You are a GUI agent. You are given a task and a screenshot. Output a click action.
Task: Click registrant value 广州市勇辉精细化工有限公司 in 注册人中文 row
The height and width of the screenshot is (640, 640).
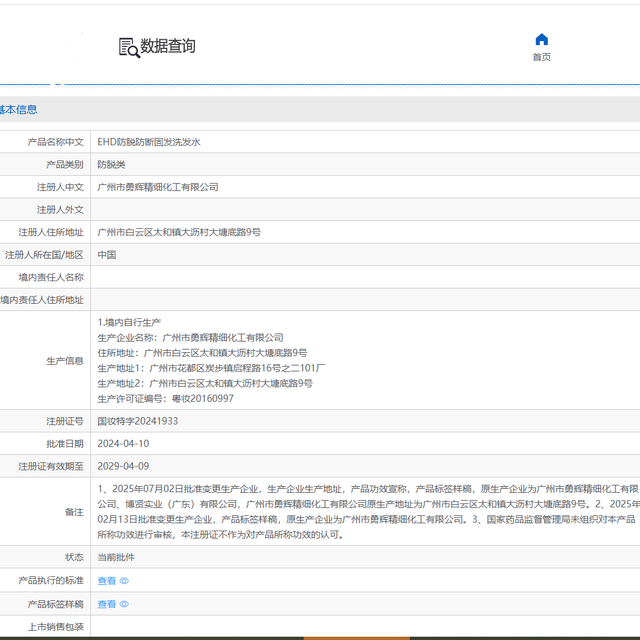(x=158, y=187)
